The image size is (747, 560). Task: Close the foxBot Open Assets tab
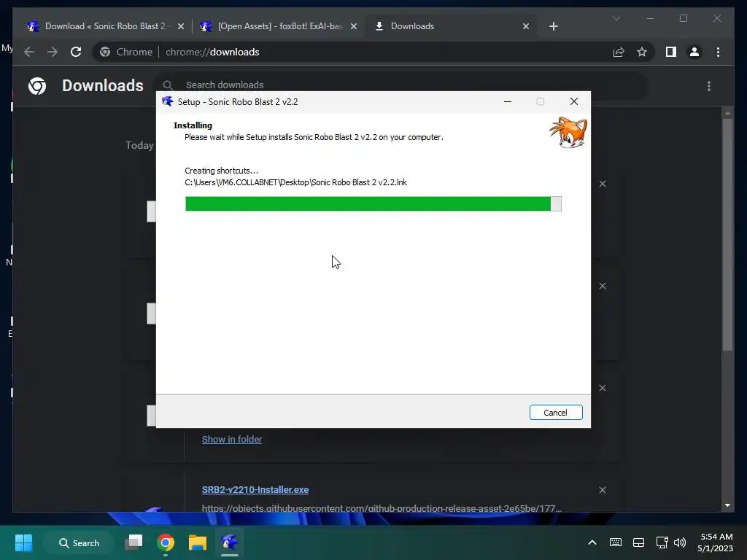click(354, 27)
